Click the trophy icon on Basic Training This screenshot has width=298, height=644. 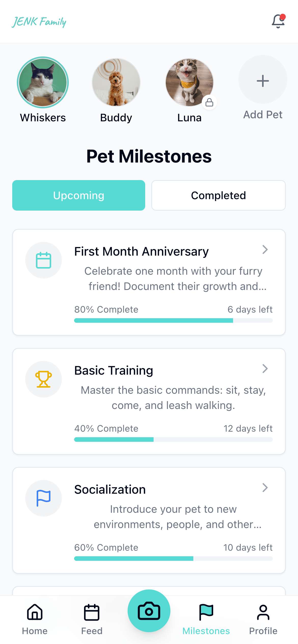coord(44,379)
